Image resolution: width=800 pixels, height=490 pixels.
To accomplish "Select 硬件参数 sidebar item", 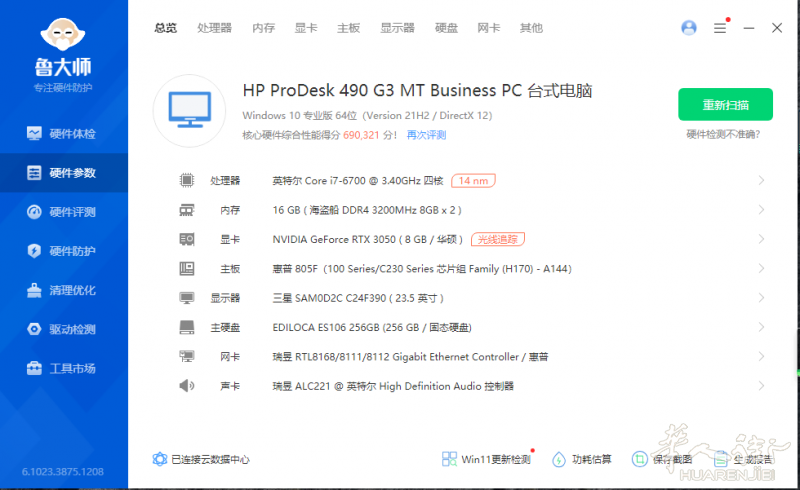I will (x=64, y=173).
